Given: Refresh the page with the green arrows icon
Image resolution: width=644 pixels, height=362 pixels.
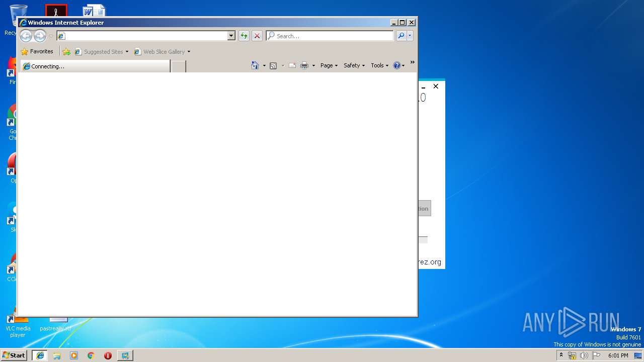Looking at the screenshot, I should coord(244,36).
